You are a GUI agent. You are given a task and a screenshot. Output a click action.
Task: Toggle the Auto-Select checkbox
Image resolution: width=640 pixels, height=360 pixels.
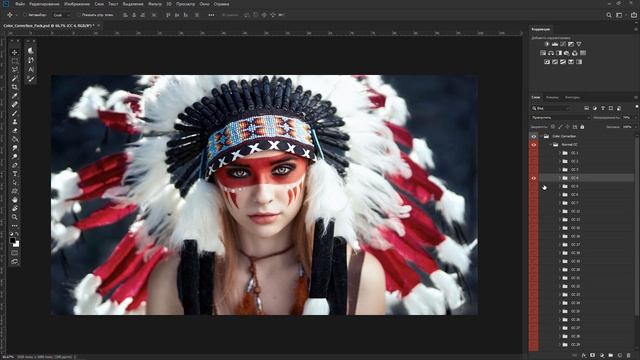click(25, 15)
